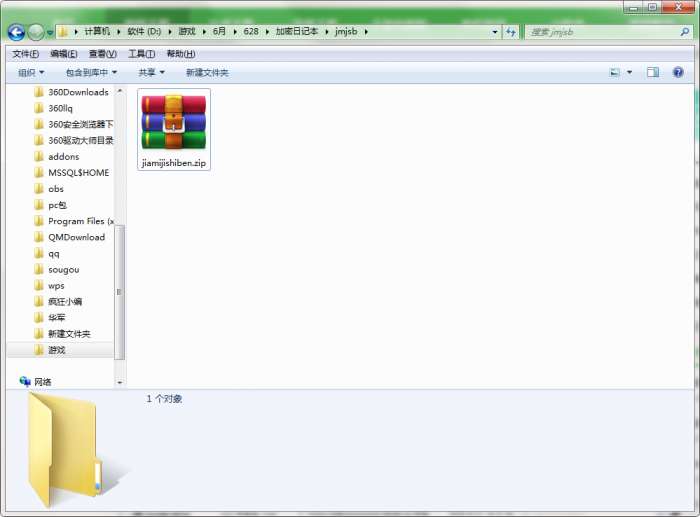700x517 pixels.
Task: Click the 计算机 breadcrumb segment
Action: click(97, 31)
